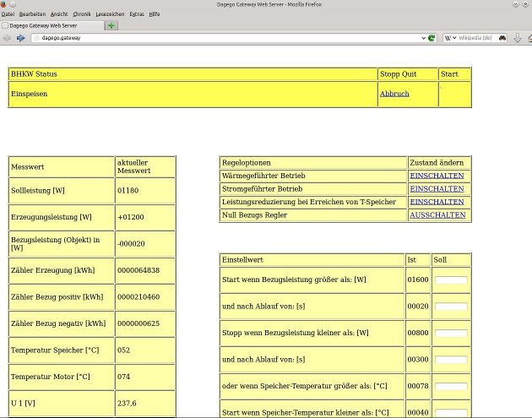Open the Extras menu

point(136,14)
